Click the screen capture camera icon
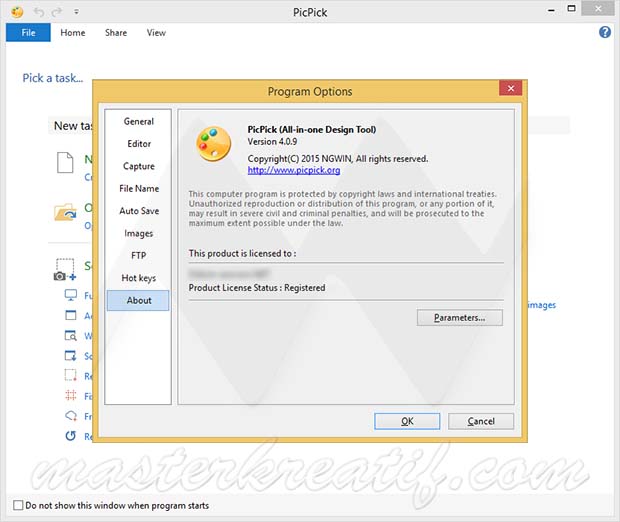The image size is (620, 522). [x=65, y=270]
